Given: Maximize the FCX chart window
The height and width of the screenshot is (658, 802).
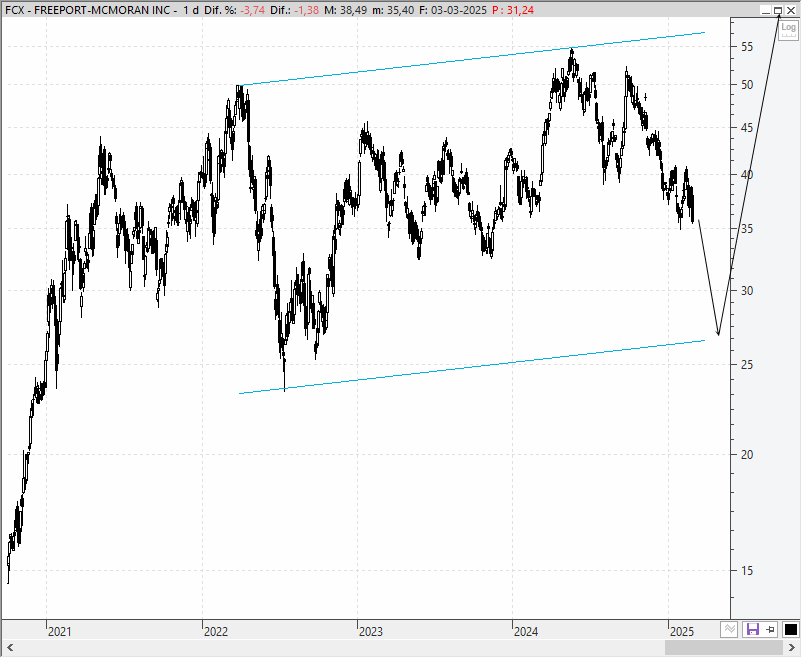Looking at the screenshot, I should click(778, 10).
